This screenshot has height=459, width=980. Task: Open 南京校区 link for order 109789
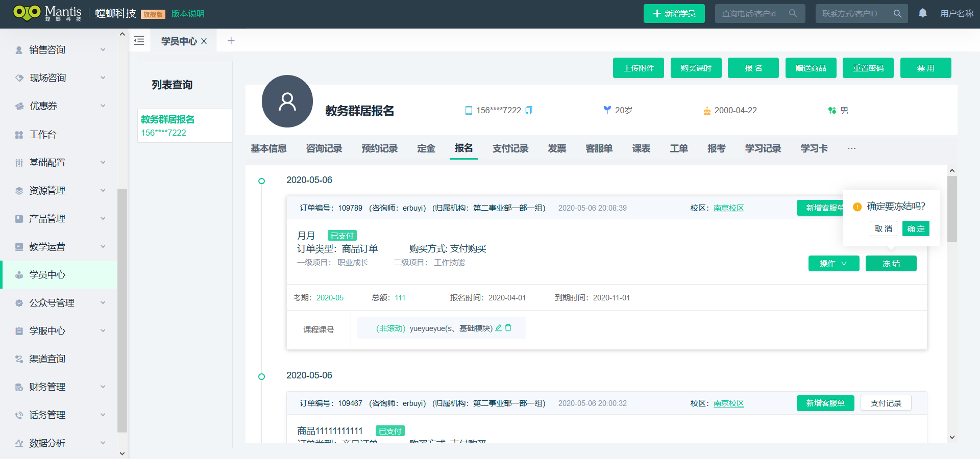click(x=728, y=208)
